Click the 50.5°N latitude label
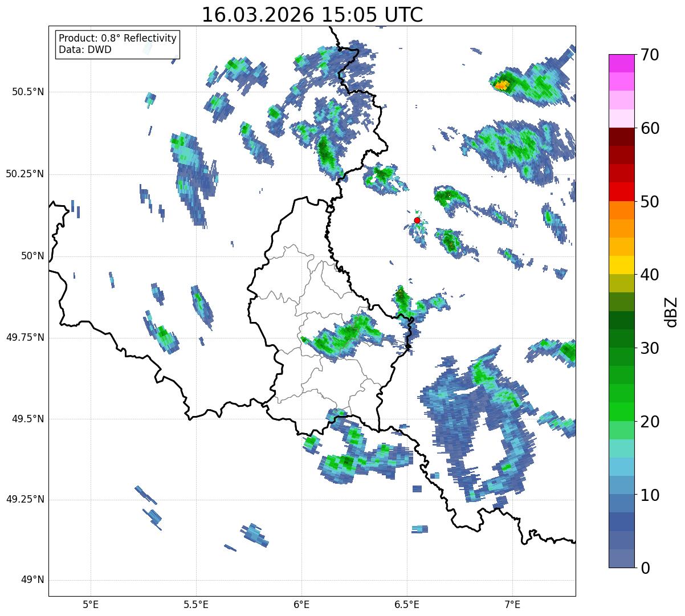The width and height of the screenshot is (685, 616). pyautogui.click(x=28, y=92)
